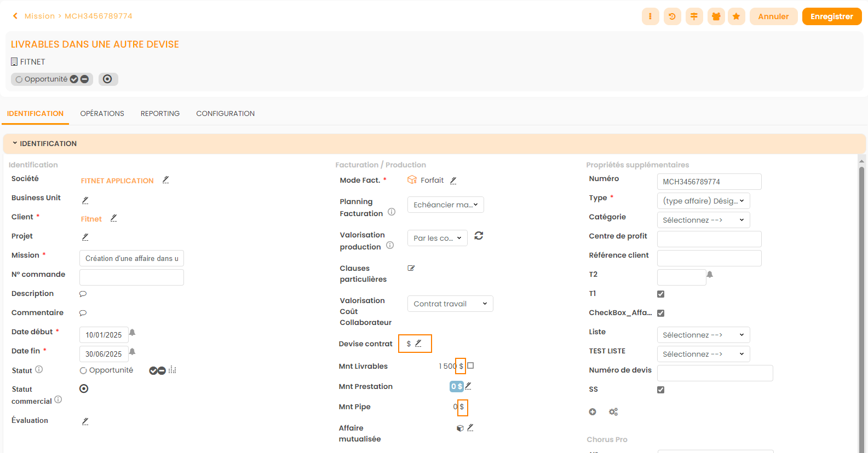Open the CONFIGURATION tab
The image size is (868, 453).
[225, 114]
